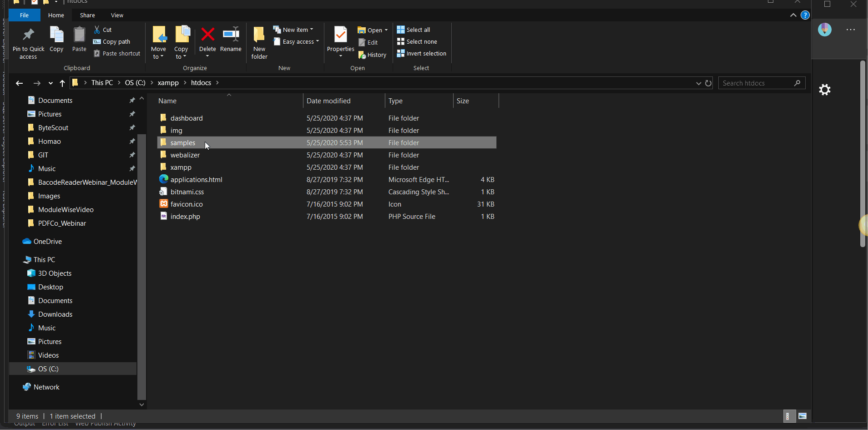Switch to the View ribbon tab
Viewport: 868px width, 430px height.
(117, 15)
